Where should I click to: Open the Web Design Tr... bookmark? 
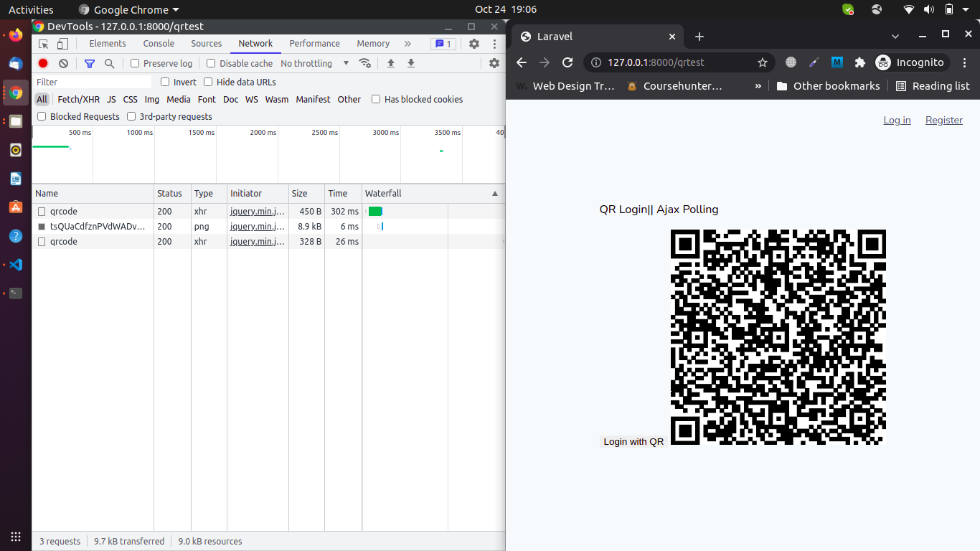point(565,86)
